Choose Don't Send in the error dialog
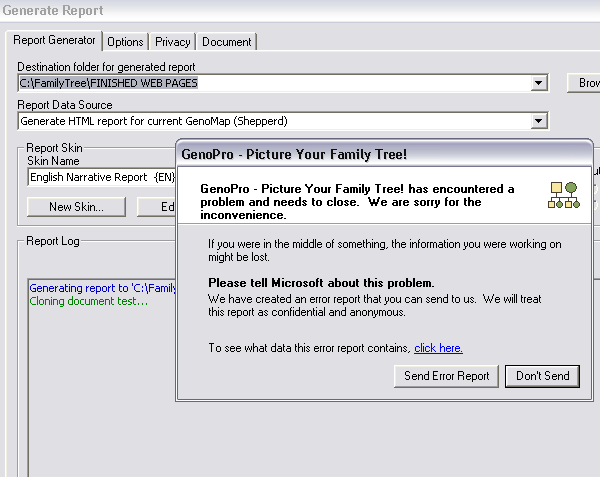Viewport: 600px width, 477px height. 543,376
